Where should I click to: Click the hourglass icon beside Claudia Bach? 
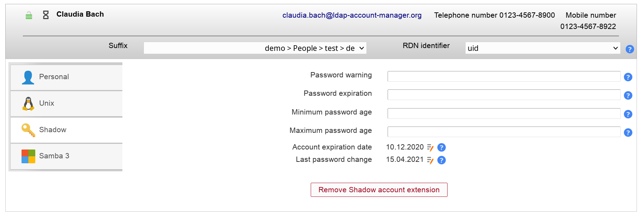point(46,15)
